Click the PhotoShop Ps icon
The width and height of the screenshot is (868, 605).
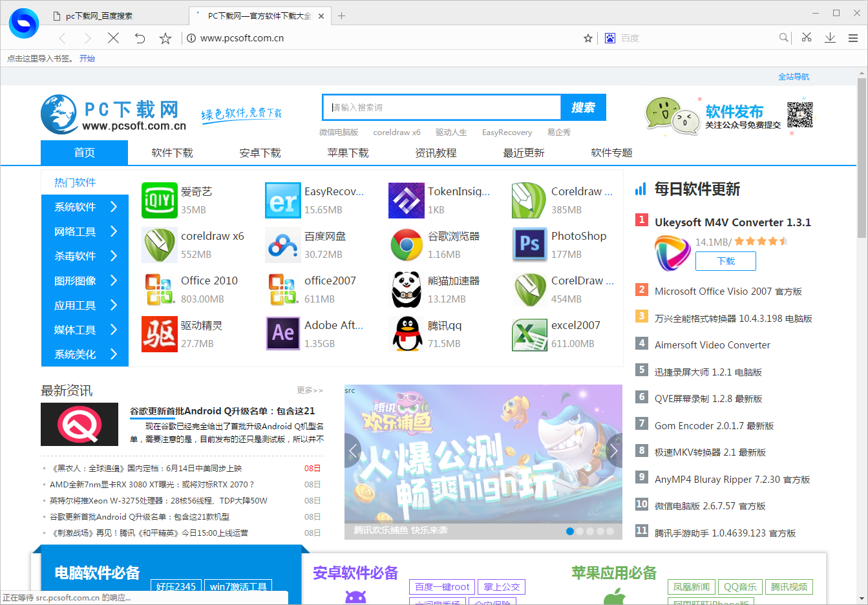click(x=530, y=245)
